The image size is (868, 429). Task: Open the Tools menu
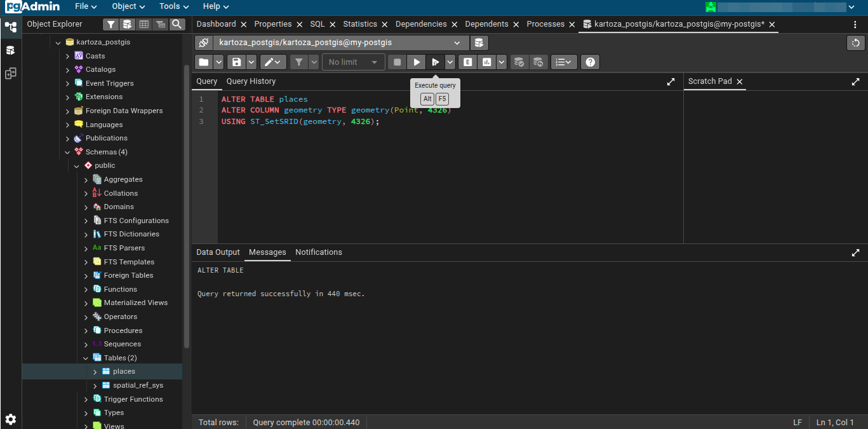(173, 6)
